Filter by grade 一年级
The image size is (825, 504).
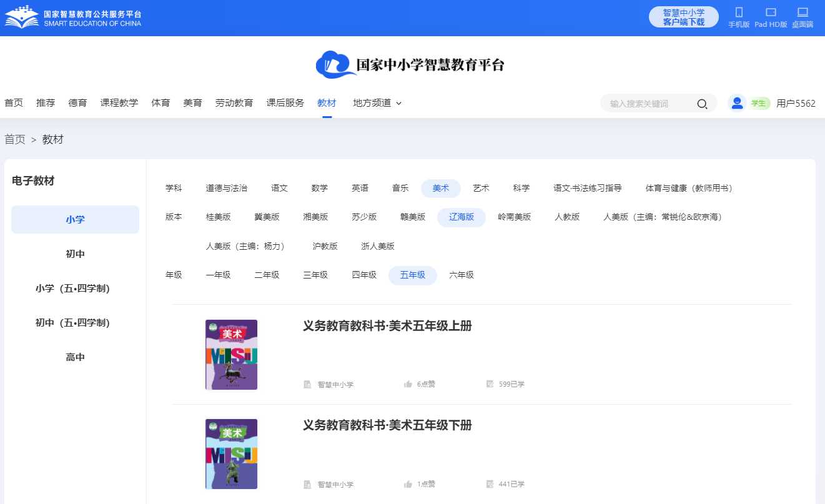(x=218, y=275)
